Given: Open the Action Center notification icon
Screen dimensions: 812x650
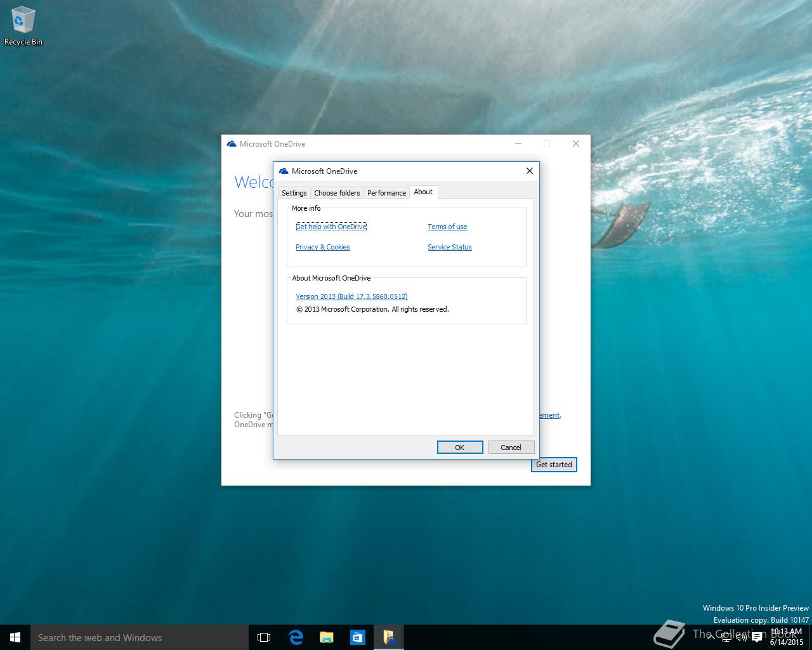Looking at the screenshot, I should [x=756, y=638].
